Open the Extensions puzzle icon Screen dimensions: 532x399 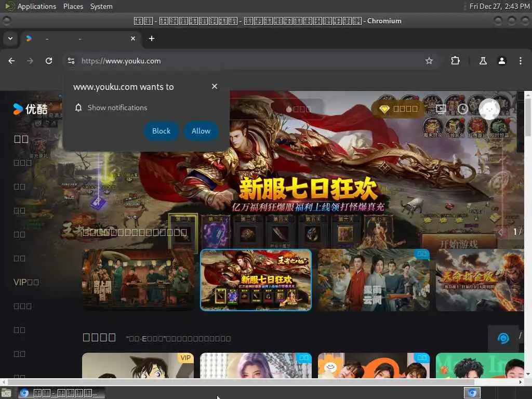coord(455,61)
